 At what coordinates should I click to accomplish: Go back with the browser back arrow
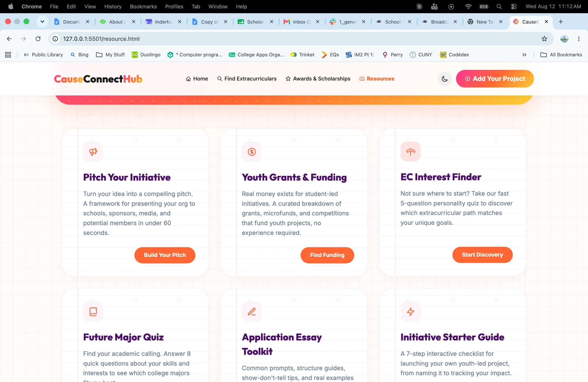[x=9, y=39]
